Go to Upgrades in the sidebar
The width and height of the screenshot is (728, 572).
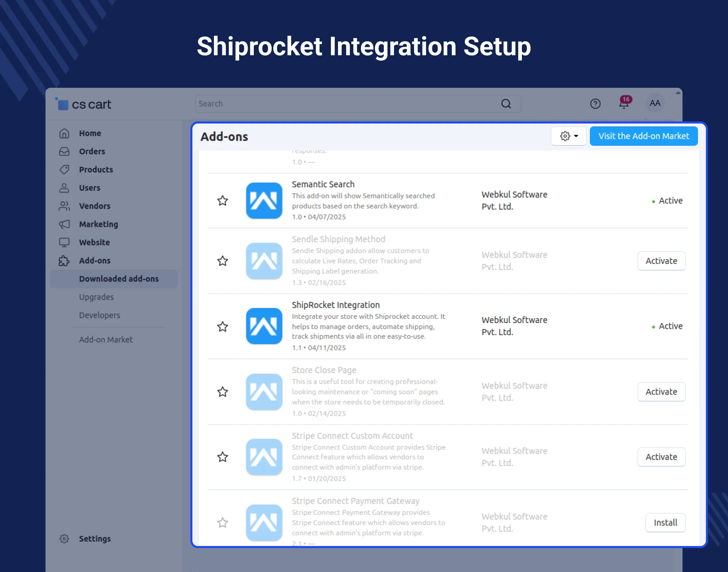pos(96,297)
